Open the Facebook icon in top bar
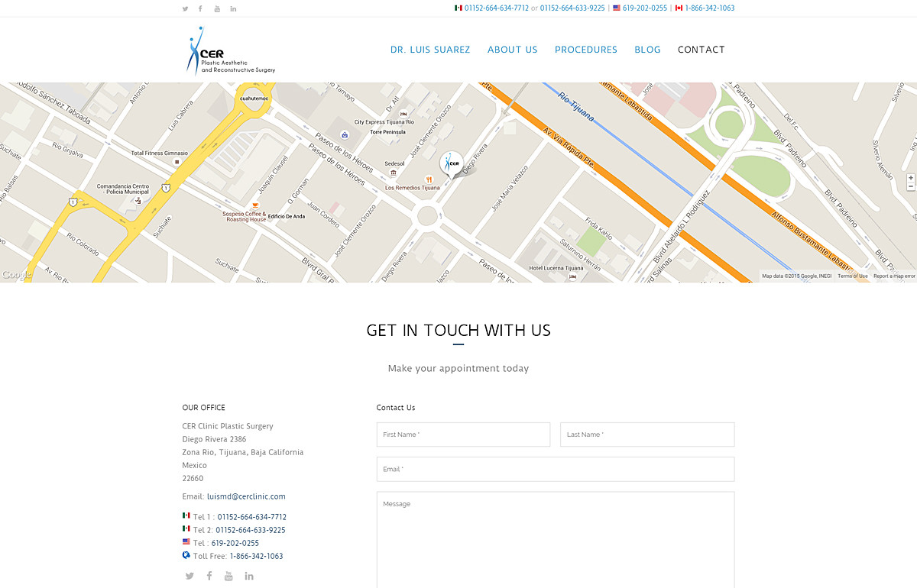The width and height of the screenshot is (917, 588). coord(200,8)
